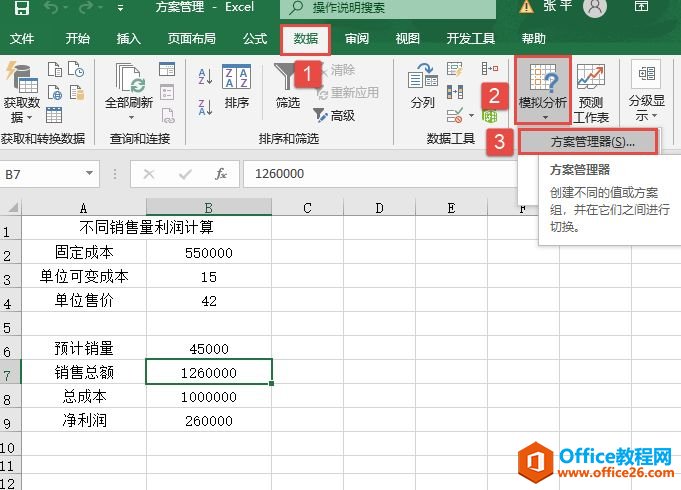Select the 数据 tab
681x490 pixels.
pos(305,39)
